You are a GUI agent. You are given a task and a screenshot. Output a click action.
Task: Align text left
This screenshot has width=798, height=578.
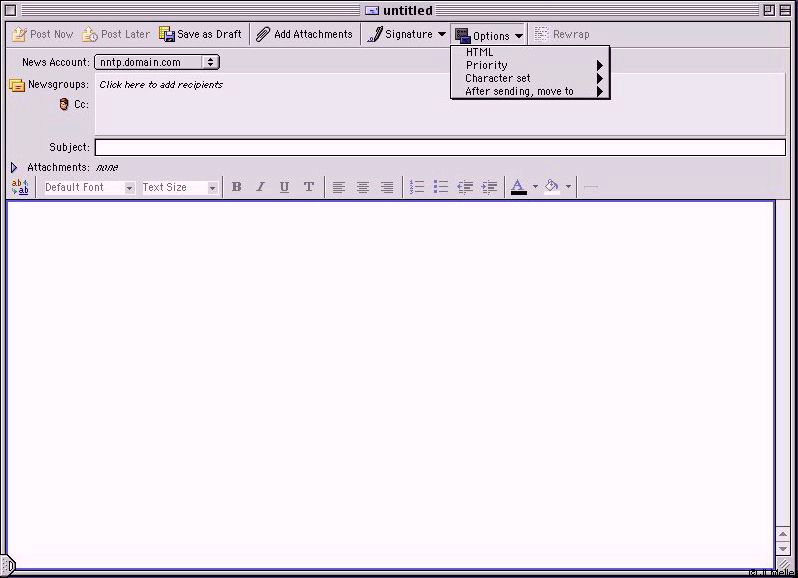(x=338, y=187)
